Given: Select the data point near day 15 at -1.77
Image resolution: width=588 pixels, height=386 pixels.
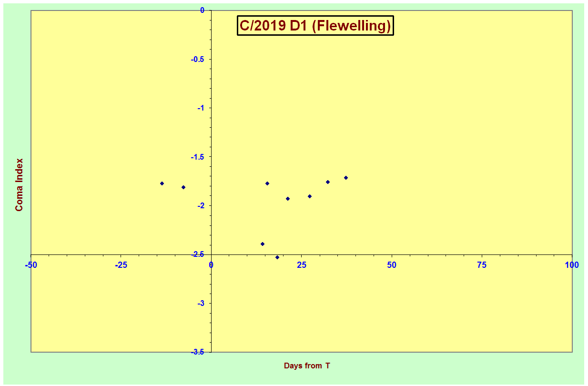Looking at the screenshot, I should coord(267,183).
